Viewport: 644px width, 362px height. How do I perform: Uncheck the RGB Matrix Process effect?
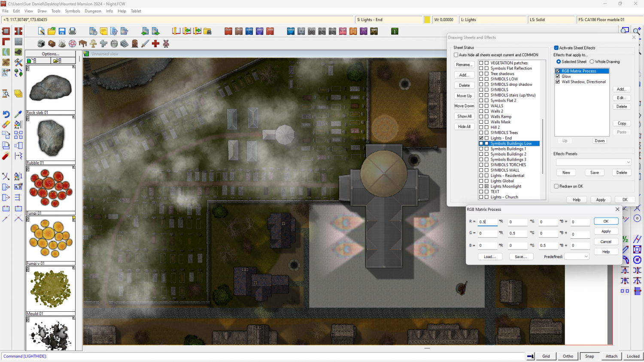click(x=558, y=71)
